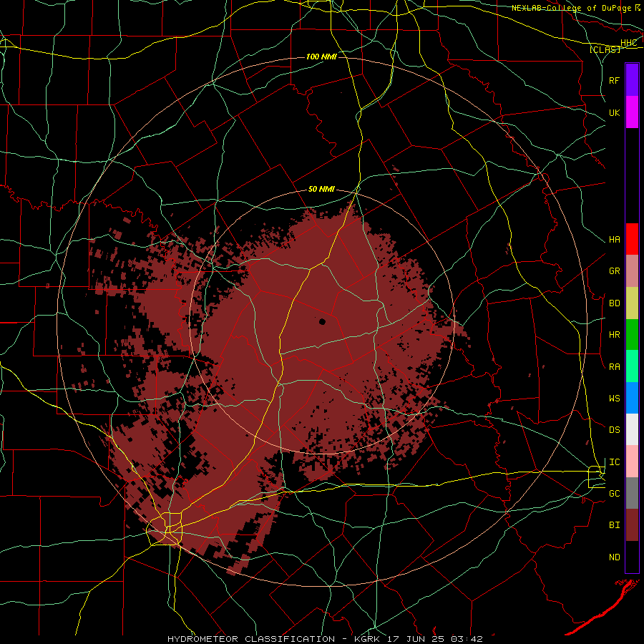The width and height of the screenshot is (644, 644).
Task: Click the black radar site dot
Action: (x=323, y=321)
